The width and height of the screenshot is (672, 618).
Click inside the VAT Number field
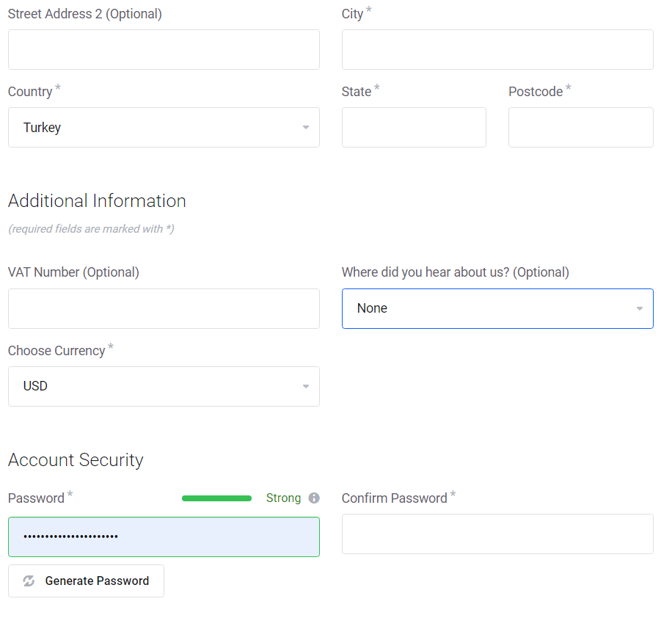[x=164, y=308]
